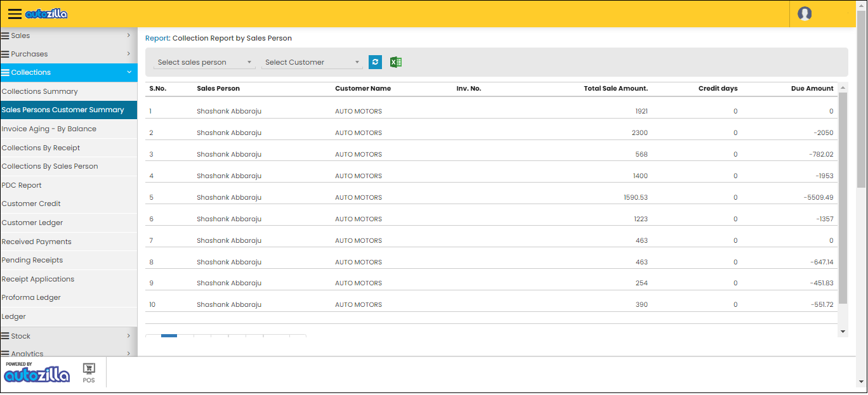The image size is (868, 395).
Task: Click the total sale amount 1921
Action: pyautogui.click(x=641, y=111)
